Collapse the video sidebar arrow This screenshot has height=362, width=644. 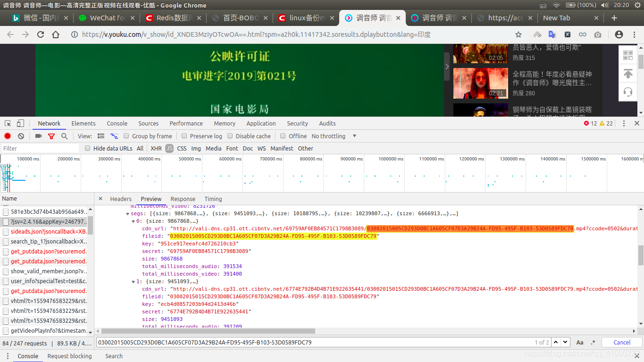pyautogui.click(x=447, y=67)
